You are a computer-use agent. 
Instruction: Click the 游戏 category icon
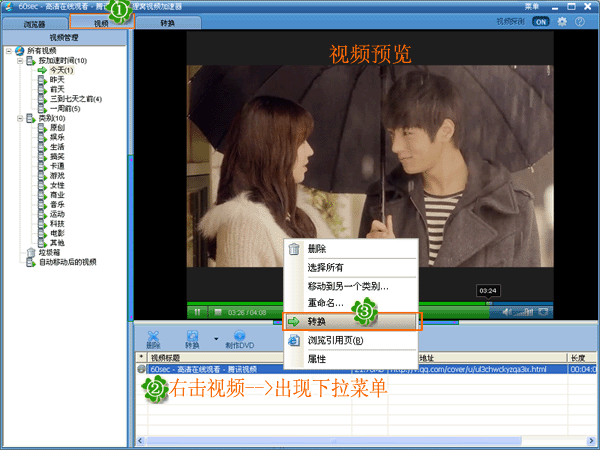coord(42,176)
